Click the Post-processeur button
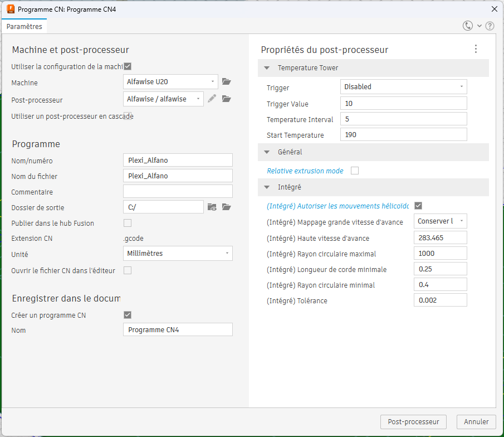 click(413, 422)
